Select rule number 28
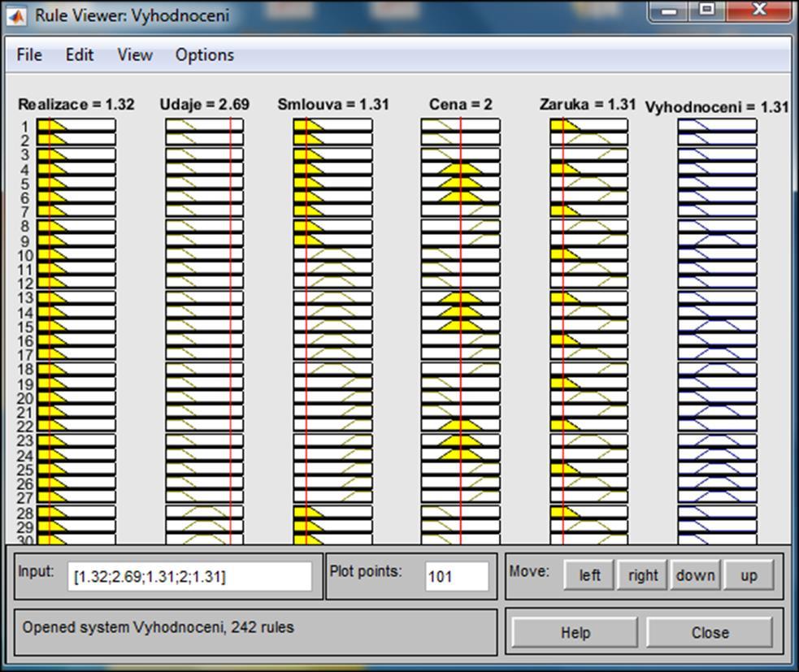This screenshot has height=672, width=799. pos(24,513)
